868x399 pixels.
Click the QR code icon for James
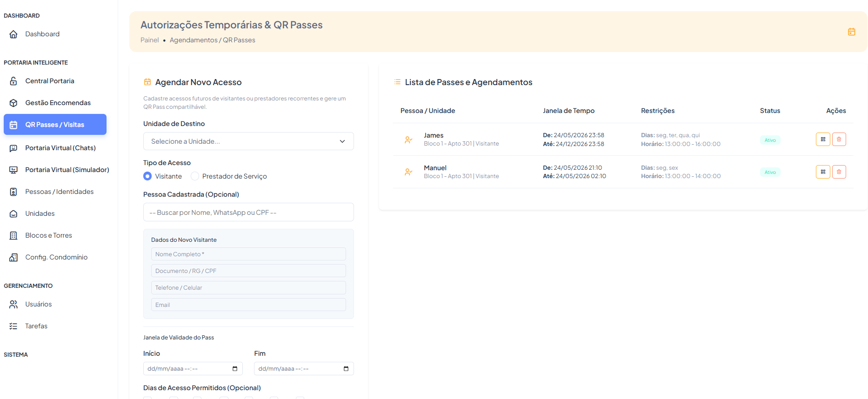coord(823,140)
